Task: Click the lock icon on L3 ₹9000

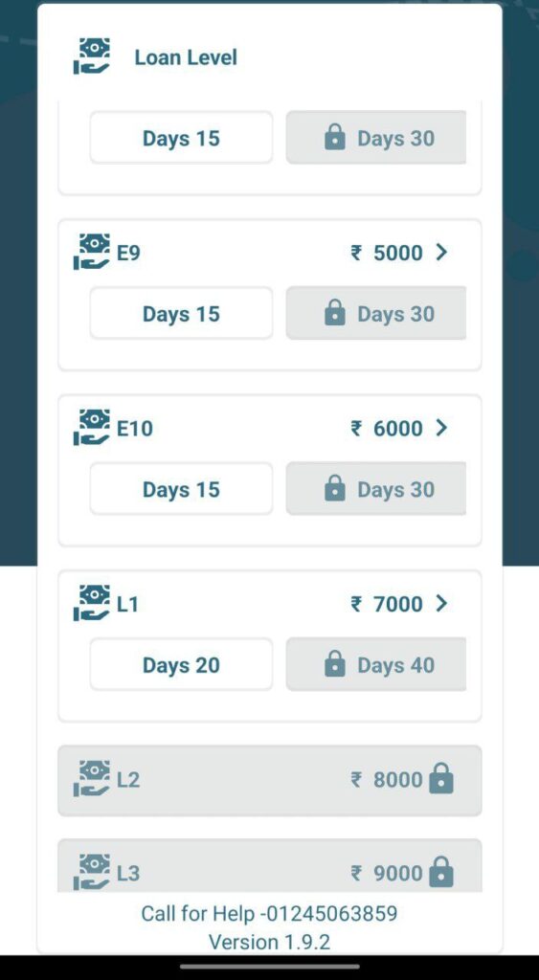Action: (x=441, y=872)
